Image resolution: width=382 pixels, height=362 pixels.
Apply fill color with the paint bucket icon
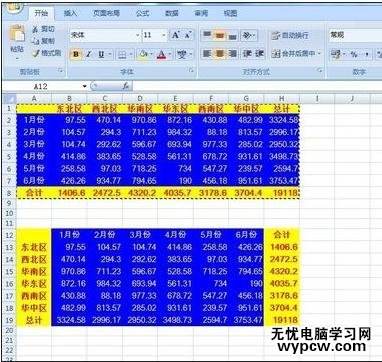click(143, 54)
